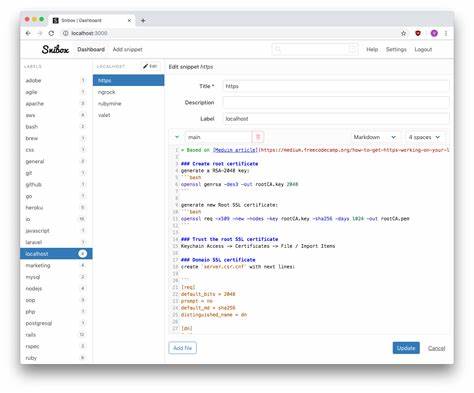Click the Snibox logo
This screenshot has height=393, width=474.
(x=55, y=49)
